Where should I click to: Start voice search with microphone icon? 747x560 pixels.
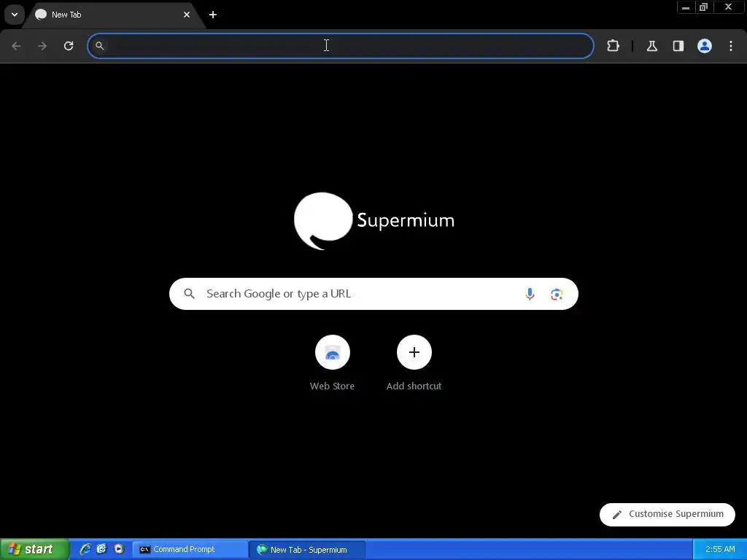(x=530, y=294)
